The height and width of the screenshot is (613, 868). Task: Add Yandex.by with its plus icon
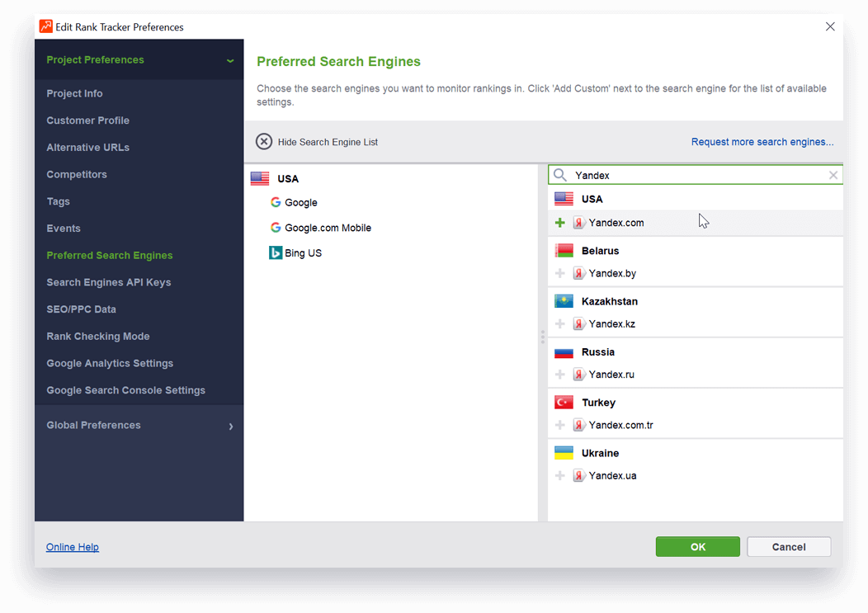tap(559, 273)
